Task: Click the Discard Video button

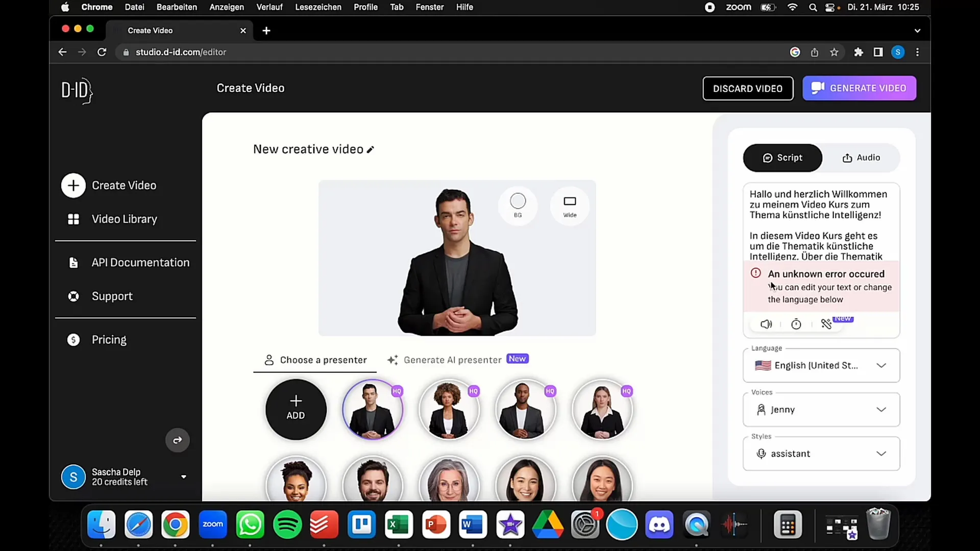Action: [748, 88]
